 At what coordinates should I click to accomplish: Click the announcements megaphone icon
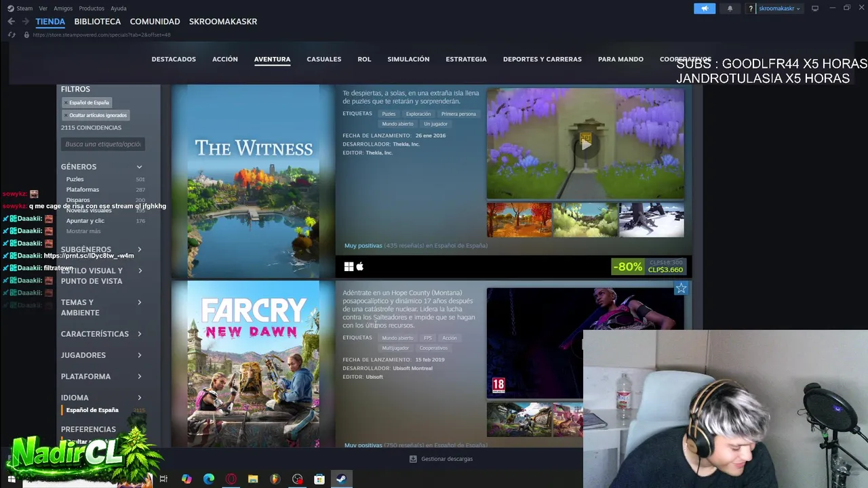point(705,8)
